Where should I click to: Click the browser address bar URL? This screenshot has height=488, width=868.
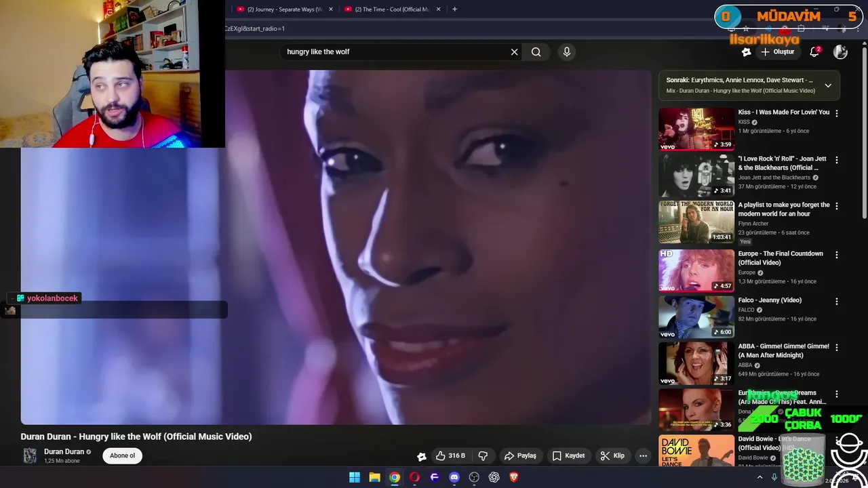[x=255, y=28]
